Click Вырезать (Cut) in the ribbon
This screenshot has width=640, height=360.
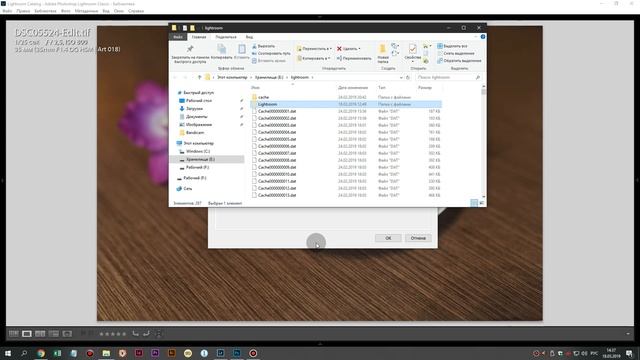[x=263, y=46]
